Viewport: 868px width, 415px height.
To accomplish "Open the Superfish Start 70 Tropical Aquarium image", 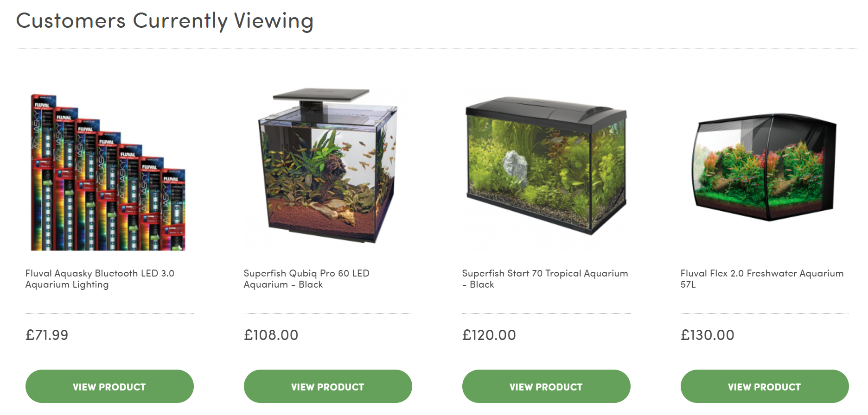I will pos(546,167).
